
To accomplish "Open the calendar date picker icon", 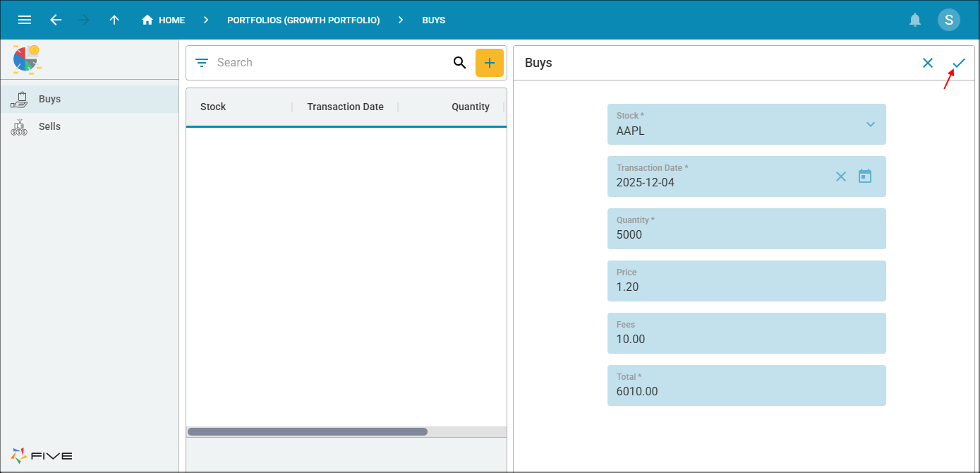I will [x=865, y=176].
